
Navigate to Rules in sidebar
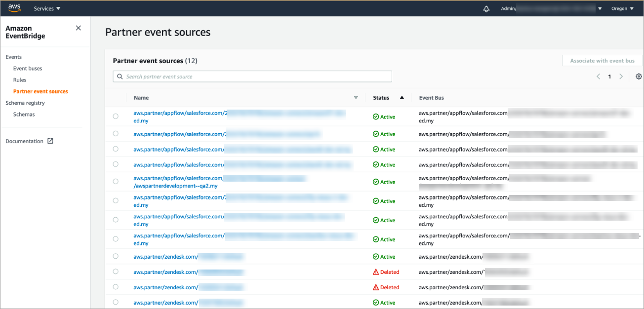click(x=20, y=80)
